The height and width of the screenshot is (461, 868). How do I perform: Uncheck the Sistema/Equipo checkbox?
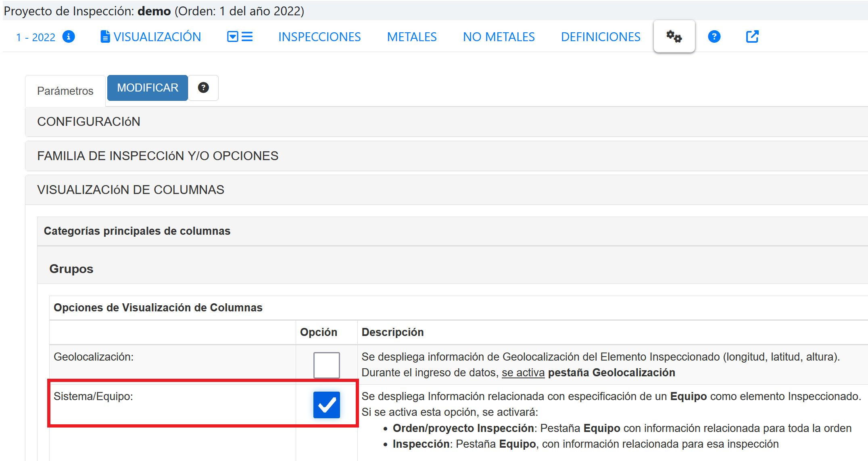point(326,405)
